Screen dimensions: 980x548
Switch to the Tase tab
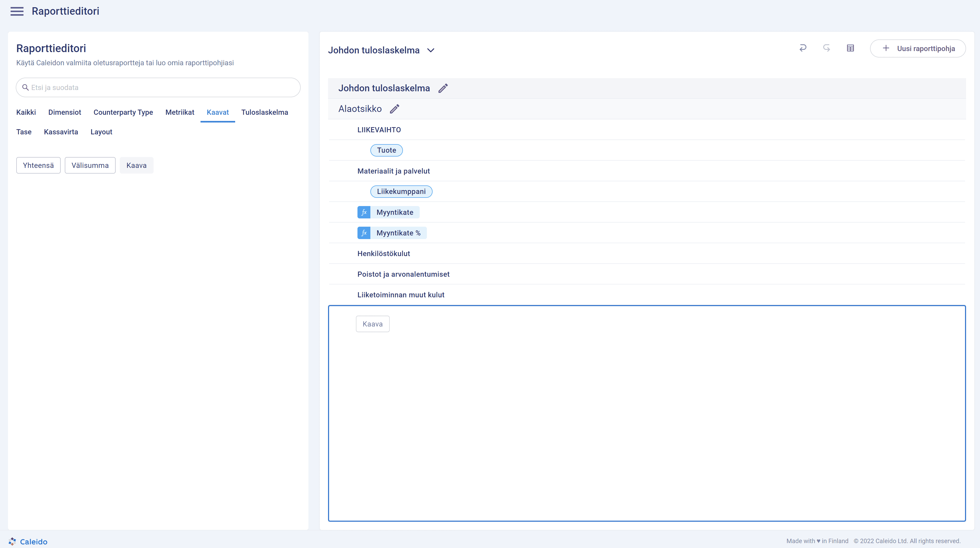(x=23, y=132)
